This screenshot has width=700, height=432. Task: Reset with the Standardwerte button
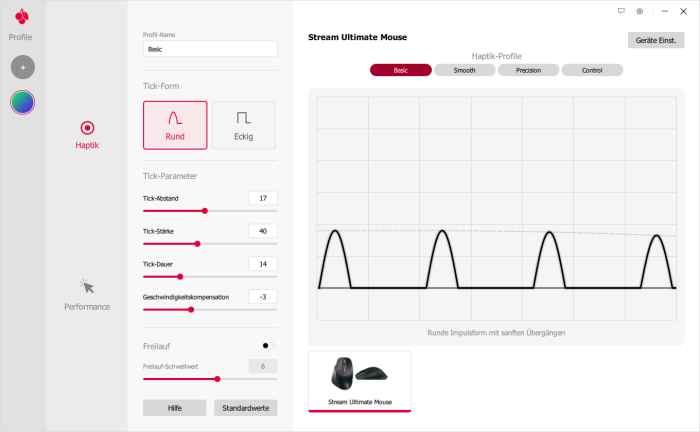pos(245,408)
